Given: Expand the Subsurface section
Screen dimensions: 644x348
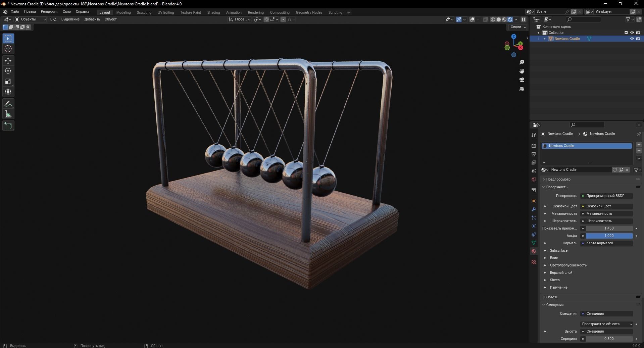Looking at the screenshot, I should 545,250.
